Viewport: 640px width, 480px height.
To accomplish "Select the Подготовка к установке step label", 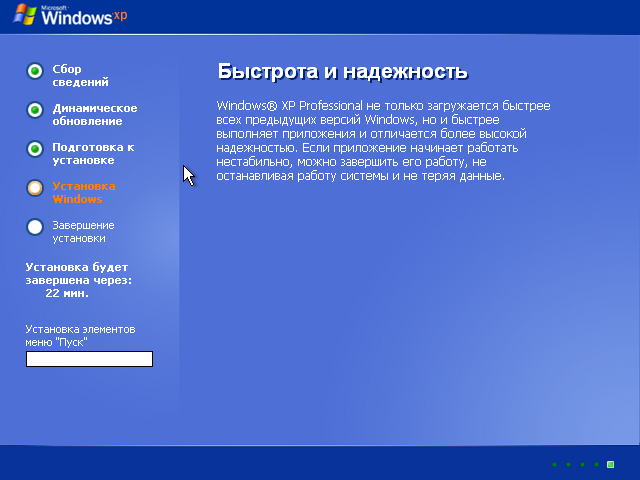I will click(93, 153).
